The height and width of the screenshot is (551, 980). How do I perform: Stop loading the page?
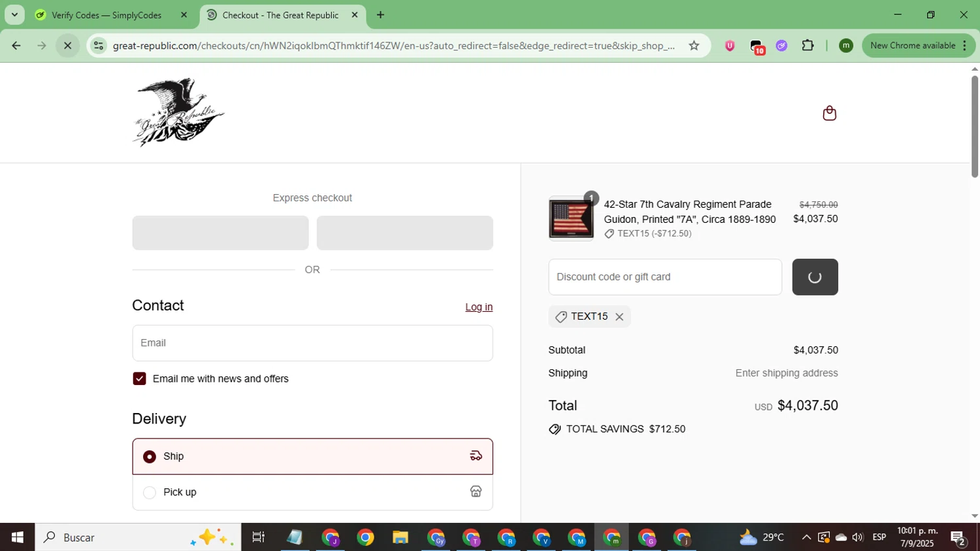pos(67,46)
